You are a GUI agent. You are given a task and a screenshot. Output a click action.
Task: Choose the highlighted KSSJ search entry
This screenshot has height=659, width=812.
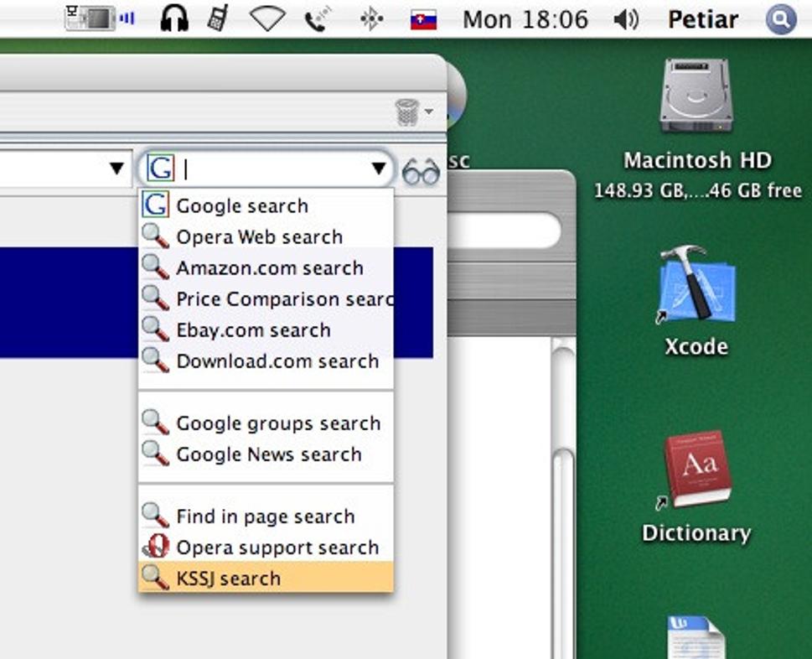point(266,577)
